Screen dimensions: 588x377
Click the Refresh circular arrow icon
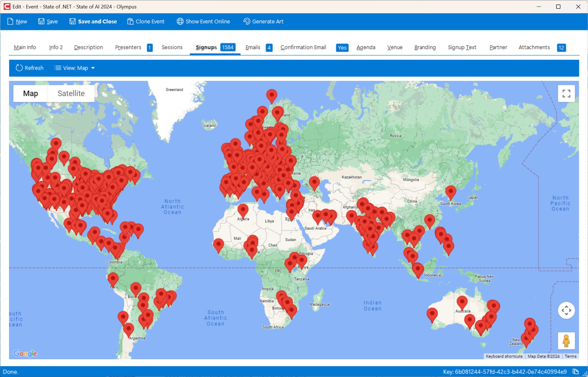pos(19,68)
